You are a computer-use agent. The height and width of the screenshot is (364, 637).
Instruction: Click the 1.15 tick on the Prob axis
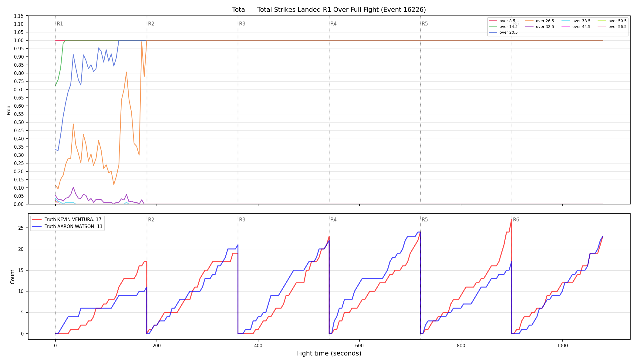19,16
